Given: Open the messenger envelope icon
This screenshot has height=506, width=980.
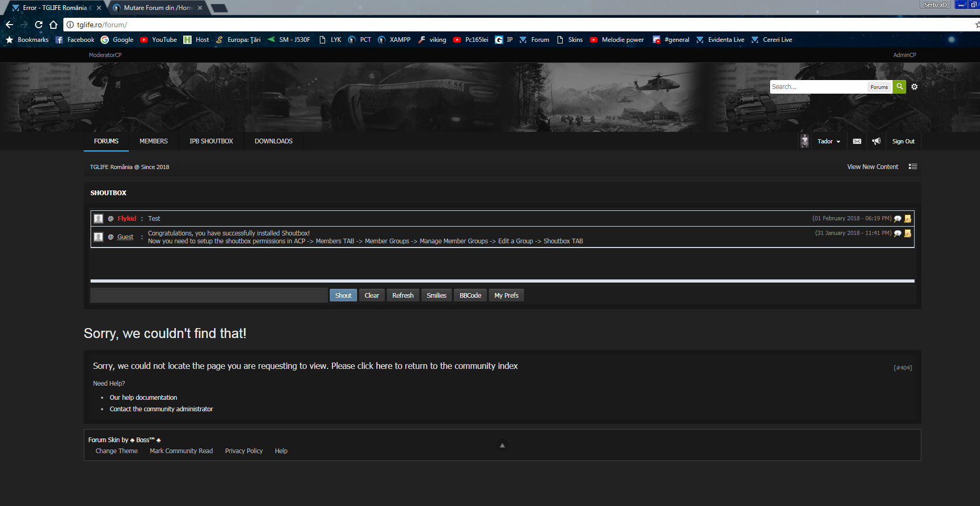Looking at the screenshot, I should pos(857,141).
